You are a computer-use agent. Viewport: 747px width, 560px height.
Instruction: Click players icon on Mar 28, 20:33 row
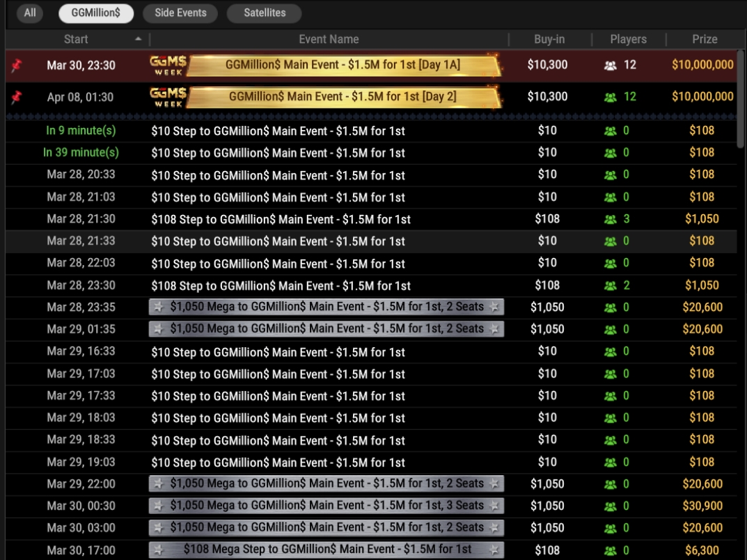pyautogui.click(x=611, y=175)
